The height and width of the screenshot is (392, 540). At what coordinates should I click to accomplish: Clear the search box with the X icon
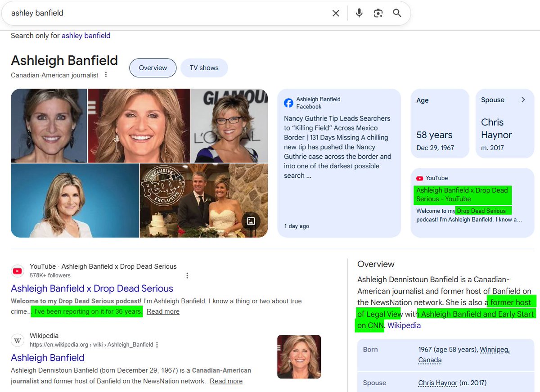coord(336,13)
